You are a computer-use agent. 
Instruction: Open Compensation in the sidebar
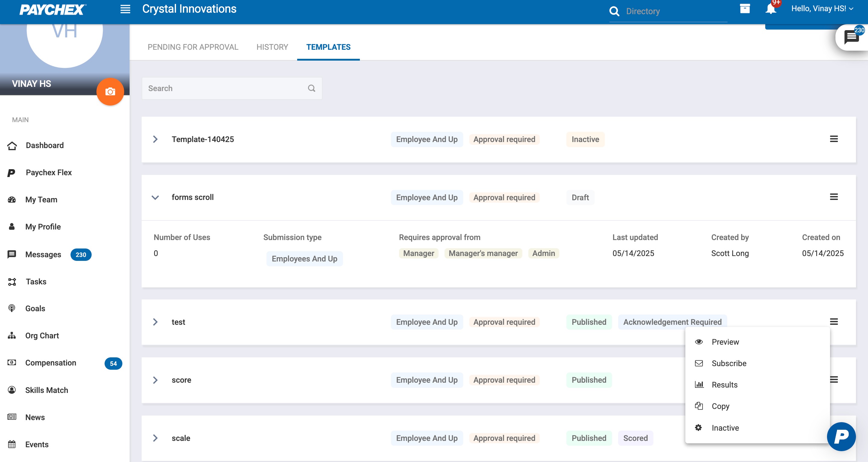point(51,363)
